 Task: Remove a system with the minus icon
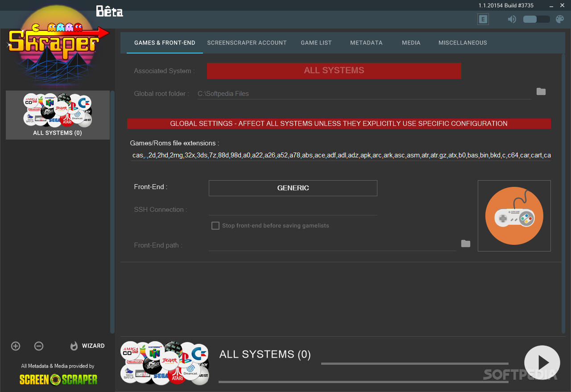(x=39, y=346)
